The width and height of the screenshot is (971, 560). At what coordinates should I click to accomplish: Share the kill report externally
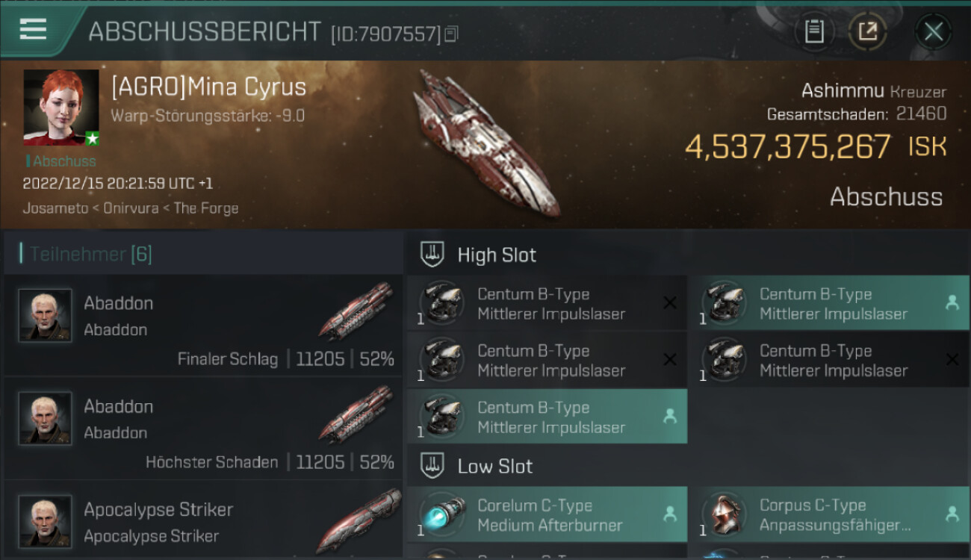click(x=867, y=31)
